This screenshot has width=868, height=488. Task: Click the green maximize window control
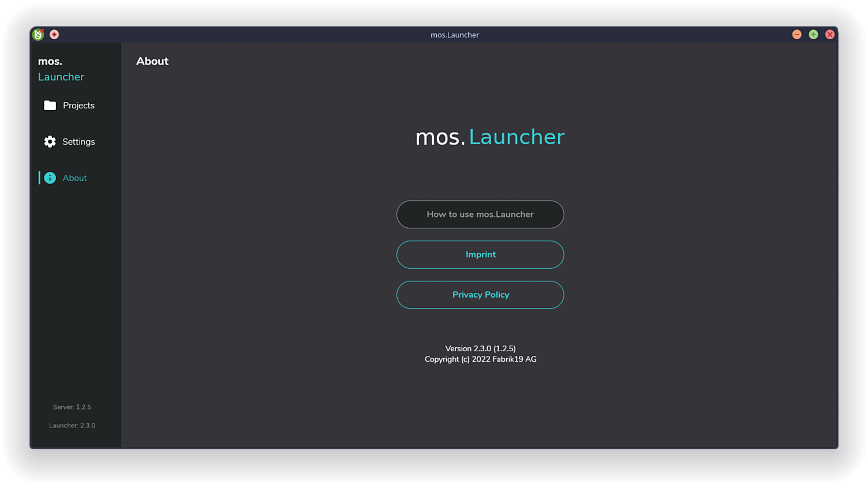pos(813,34)
